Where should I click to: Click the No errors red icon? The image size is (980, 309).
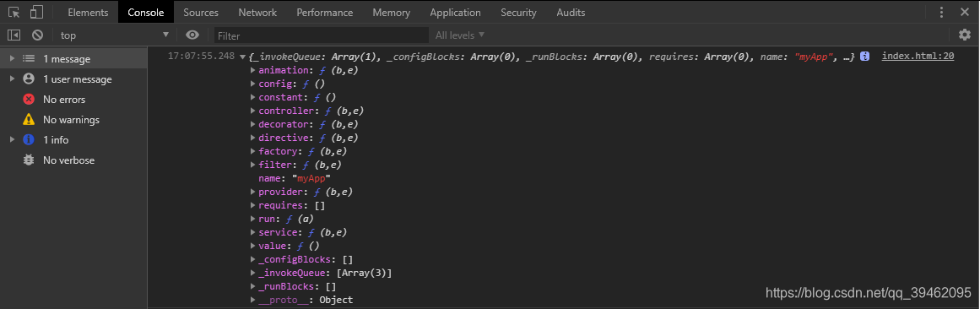[x=29, y=100]
